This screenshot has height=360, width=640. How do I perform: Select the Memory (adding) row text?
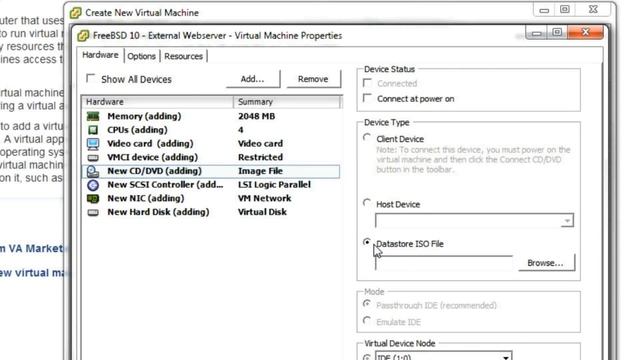(x=144, y=116)
